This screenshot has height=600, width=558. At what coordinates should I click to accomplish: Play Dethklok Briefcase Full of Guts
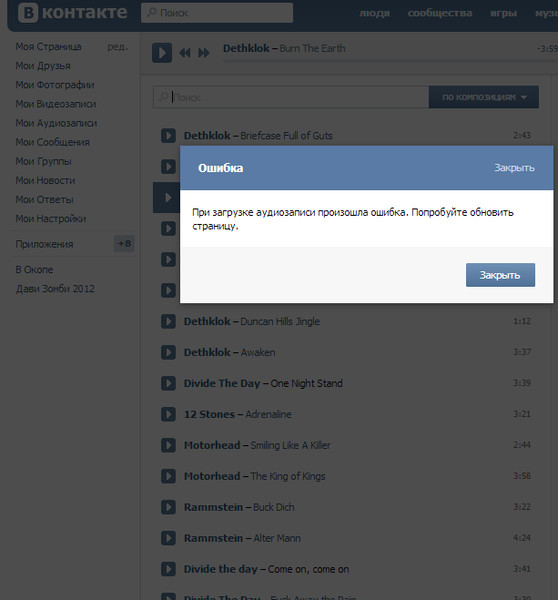[168, 135]
